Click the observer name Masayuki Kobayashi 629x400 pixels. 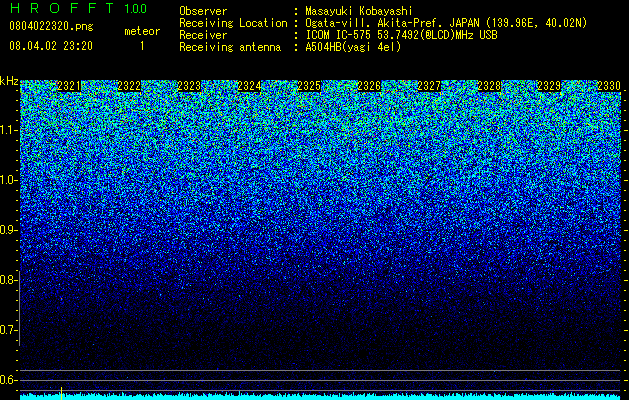(x=359, y=11)
